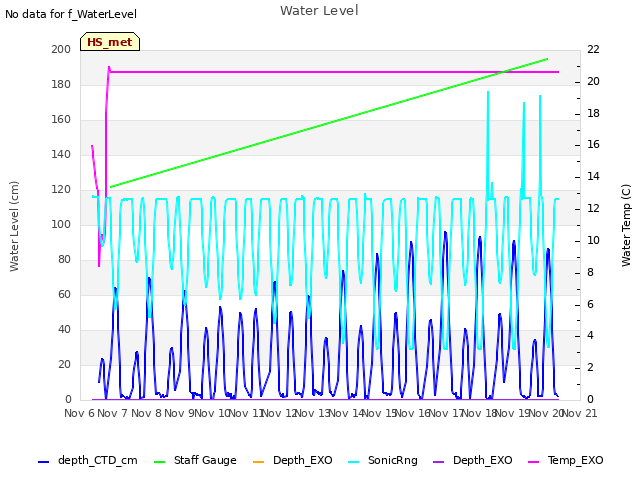640x480 pixels.
Task: Click the 'Nov 18' date label
Action: click(478, 413)
